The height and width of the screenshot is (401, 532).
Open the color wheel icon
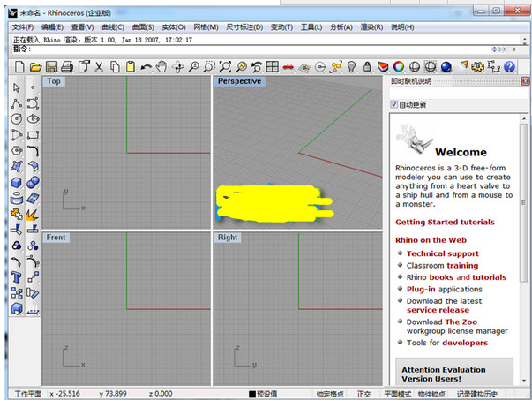click(x=399, y=66)
